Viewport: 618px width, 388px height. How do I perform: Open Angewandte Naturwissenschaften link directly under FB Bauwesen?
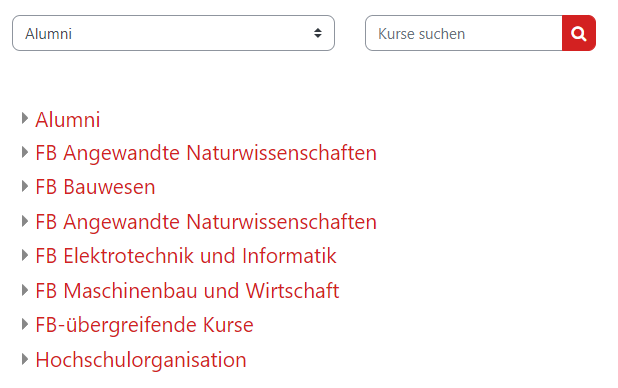(206, 222)
